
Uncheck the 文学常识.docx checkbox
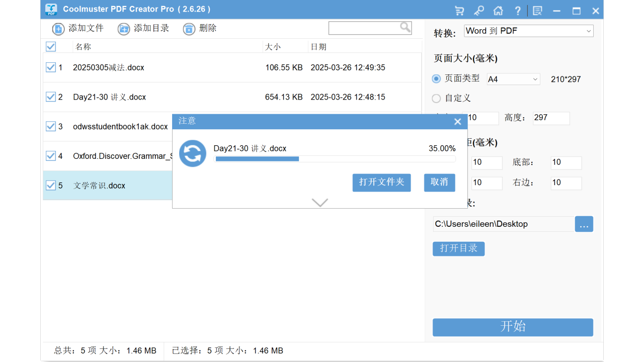point(50,185)
